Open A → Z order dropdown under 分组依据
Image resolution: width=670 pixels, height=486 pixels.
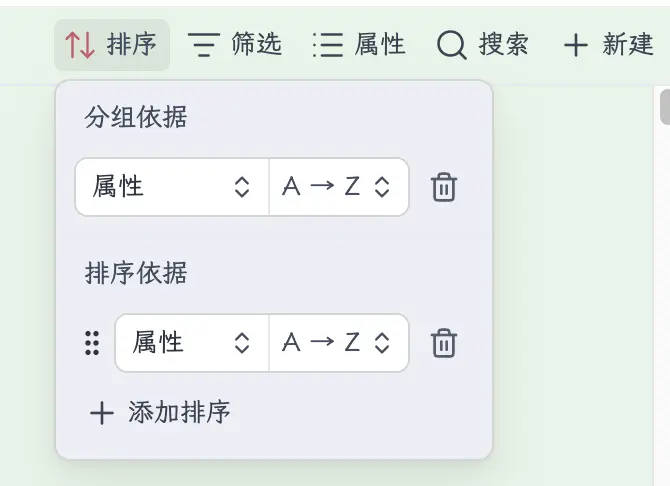point(338,187)
